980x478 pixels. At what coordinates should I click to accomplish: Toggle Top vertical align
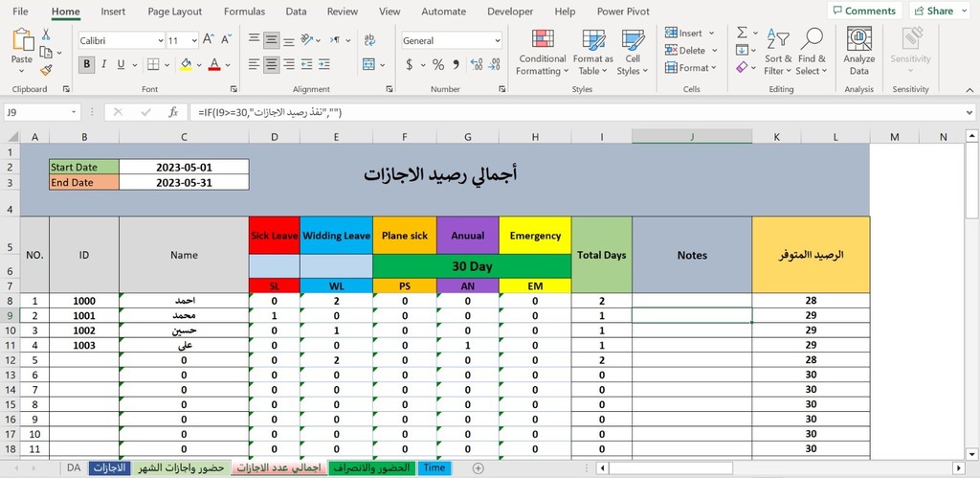tap(254, 37)
